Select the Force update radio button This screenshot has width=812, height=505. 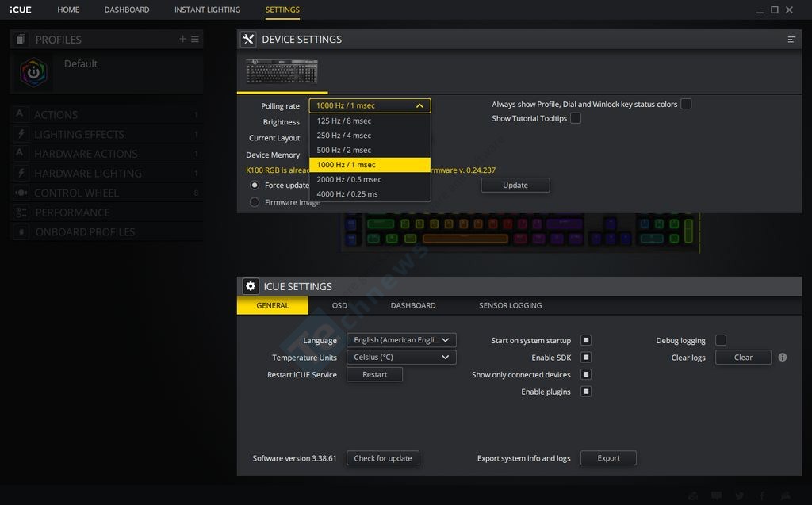[255, 185]
